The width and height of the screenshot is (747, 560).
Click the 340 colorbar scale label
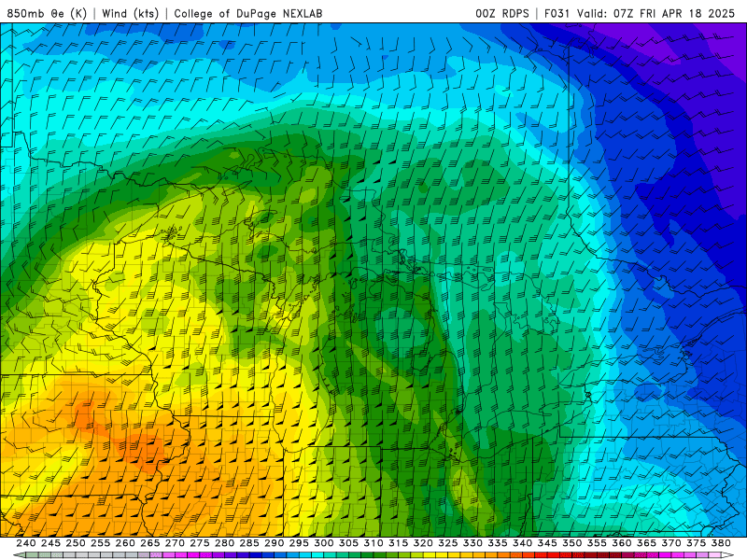(x=522, y=543)
